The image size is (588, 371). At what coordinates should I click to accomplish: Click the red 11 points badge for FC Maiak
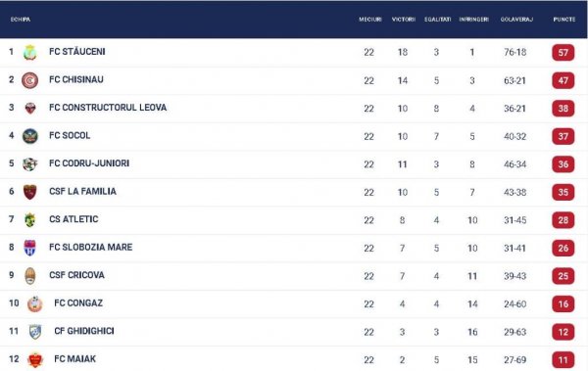tap(563, 360)
